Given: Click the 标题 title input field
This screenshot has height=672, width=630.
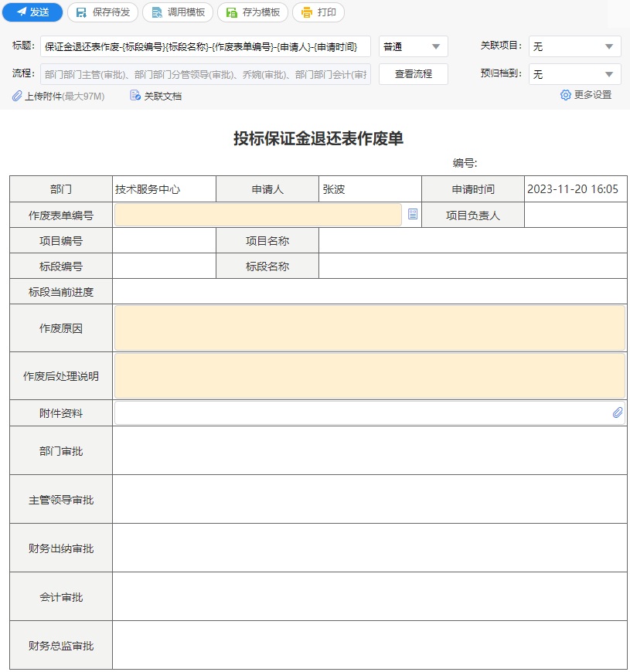Looking at the screenshot, I should coord(206,46).
